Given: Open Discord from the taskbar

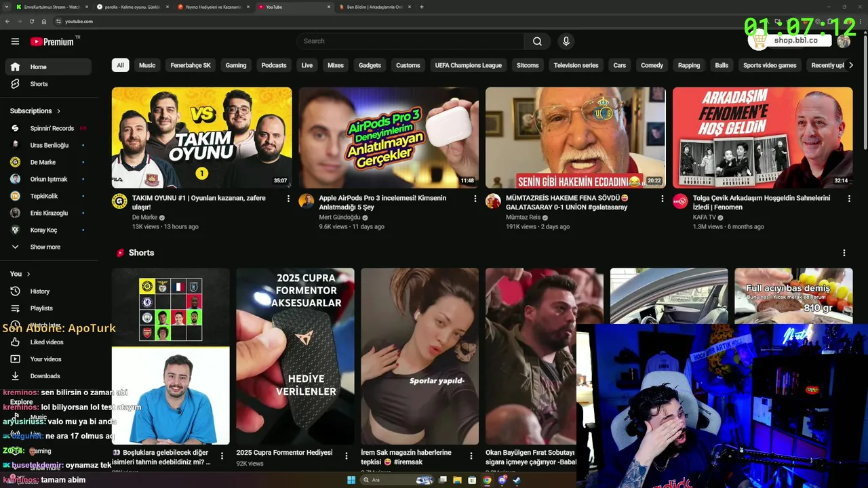Looking at the screenshot, I should [x=502, y=480].
